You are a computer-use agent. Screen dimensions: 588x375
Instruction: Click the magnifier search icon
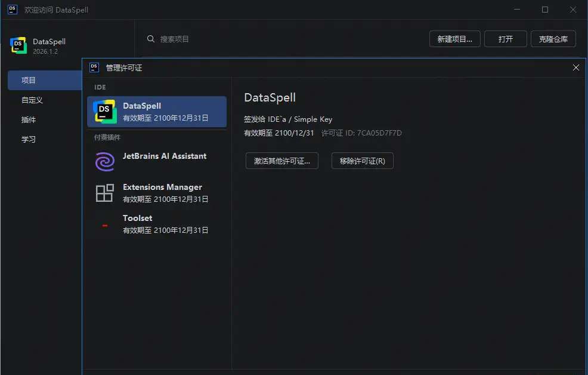(x=151, y=39)
